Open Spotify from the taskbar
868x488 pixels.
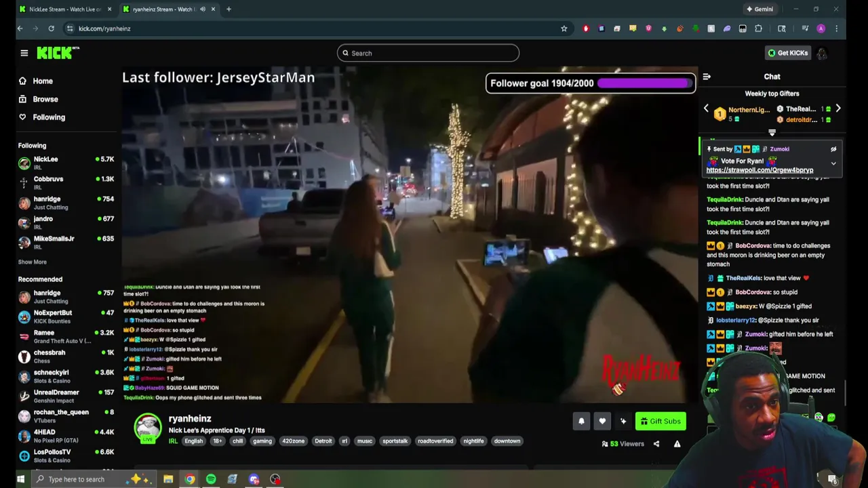211,479
